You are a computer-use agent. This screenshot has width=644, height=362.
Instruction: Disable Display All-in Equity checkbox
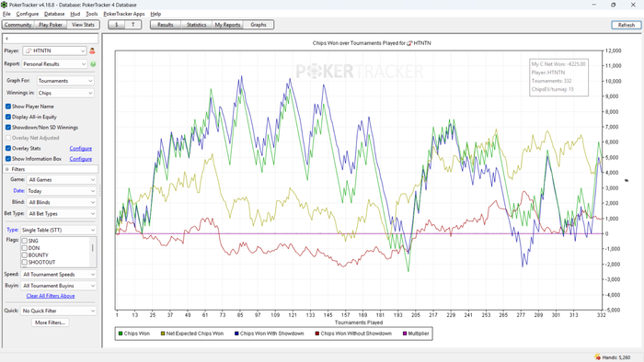8,117
